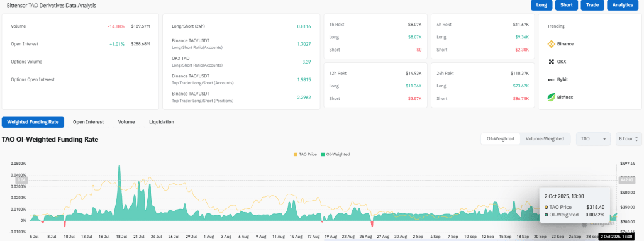This screenshot has height=241, width=644.
Task: Open the 8 hour interval selector
Action: 628,138
